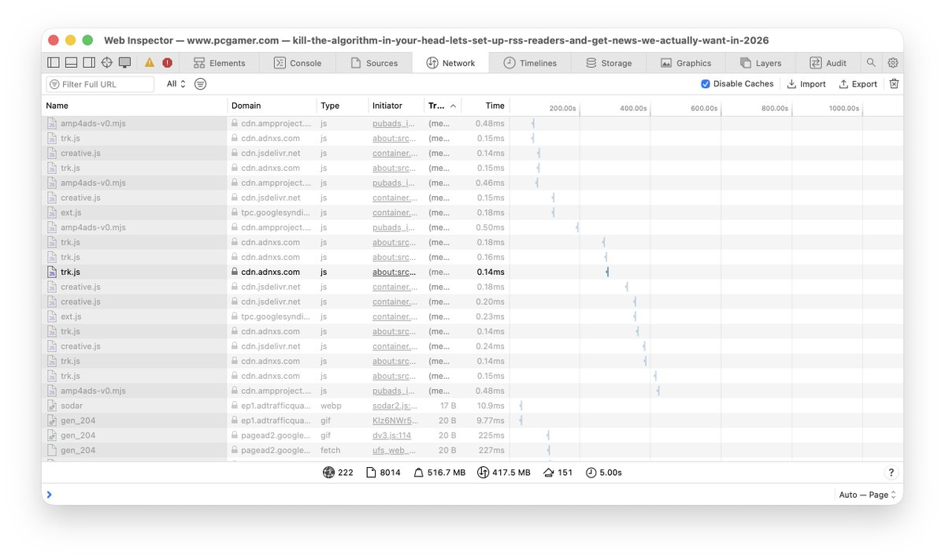This screenshot has height=560, width=945.
Task: Open the Storage tab
Action: 609,63
